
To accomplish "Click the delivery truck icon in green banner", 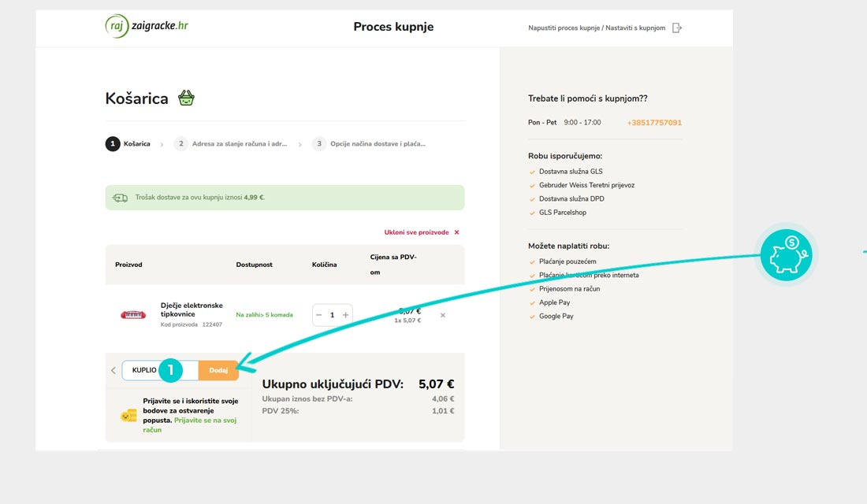I will 121,198.
